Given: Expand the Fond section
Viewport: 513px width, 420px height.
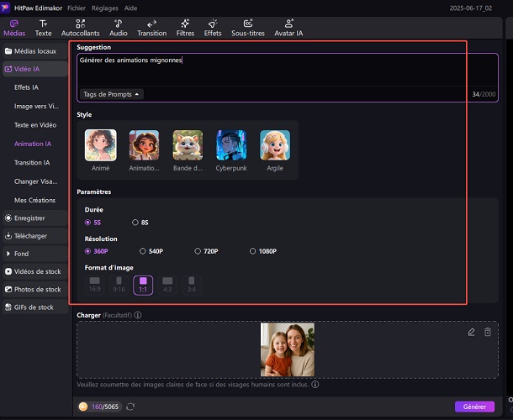Looking at the screenshot, I should tap(35, 254).
